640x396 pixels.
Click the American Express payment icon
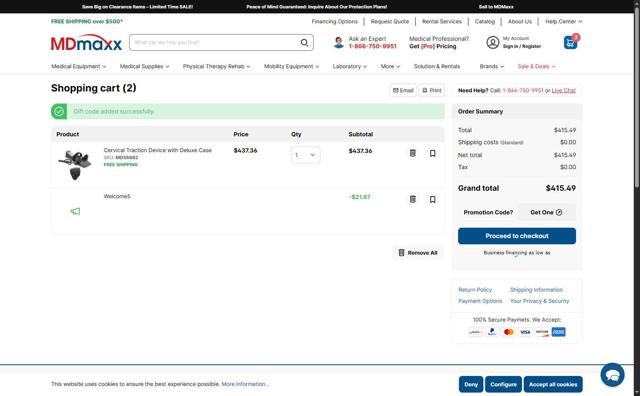coord(558,332)
